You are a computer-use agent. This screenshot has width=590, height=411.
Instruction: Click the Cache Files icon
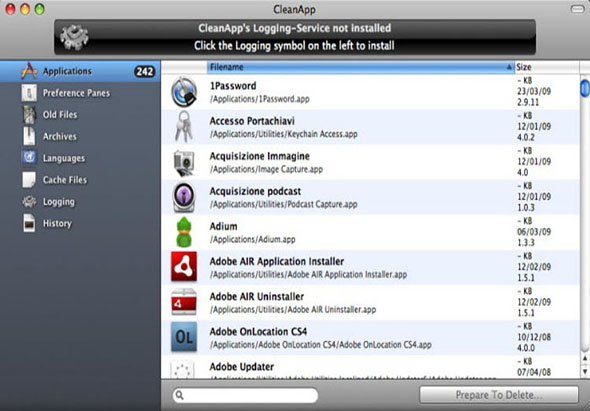click(x=29, y=180)
